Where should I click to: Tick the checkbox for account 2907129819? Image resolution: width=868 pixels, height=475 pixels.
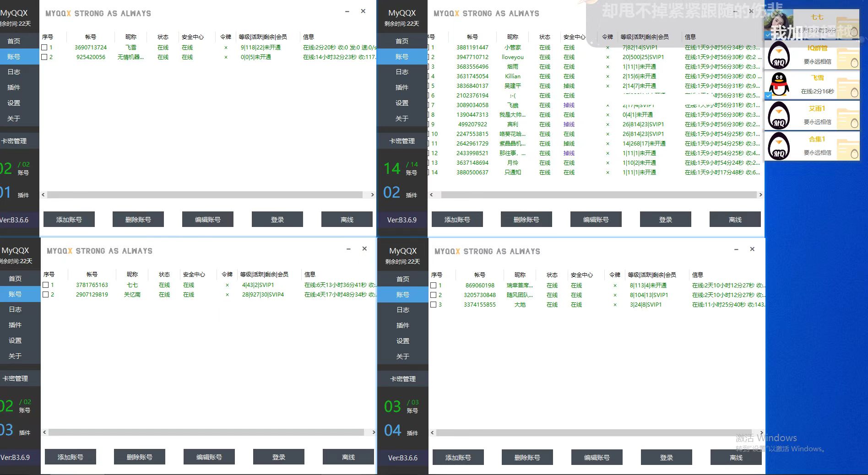[x=46, y=295]
